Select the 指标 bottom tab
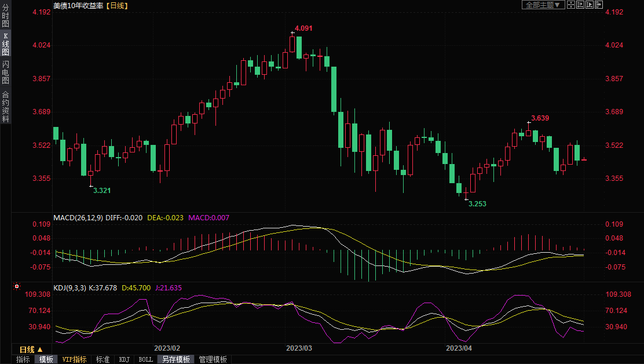The height and width of the screenshot is (364, 644). tap(23, 359)
